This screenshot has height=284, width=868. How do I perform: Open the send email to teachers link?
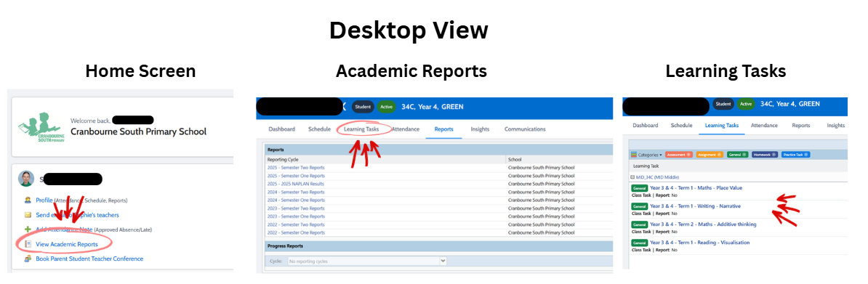(78, 215)
